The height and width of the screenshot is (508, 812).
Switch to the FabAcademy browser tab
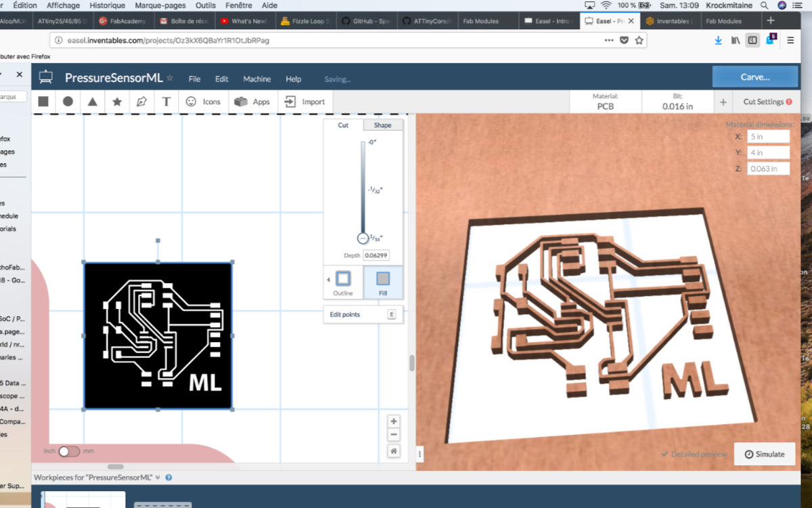coord(122,21)
